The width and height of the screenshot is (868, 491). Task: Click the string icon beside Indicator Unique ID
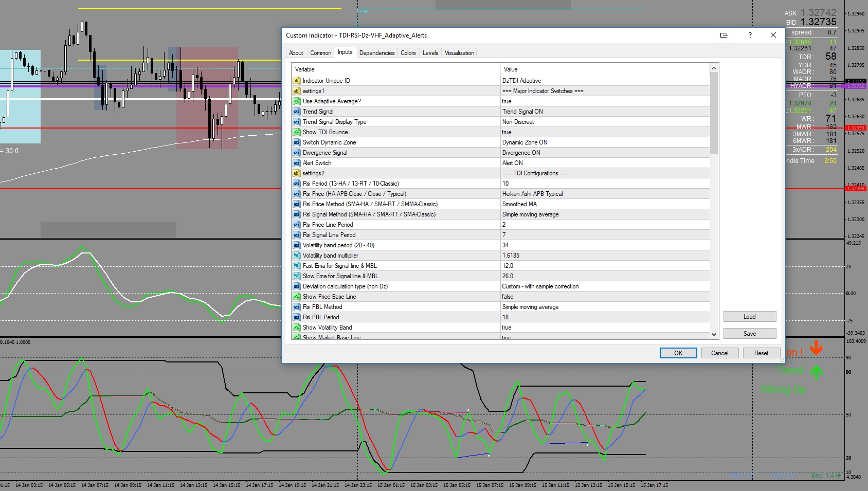(296, 81)
